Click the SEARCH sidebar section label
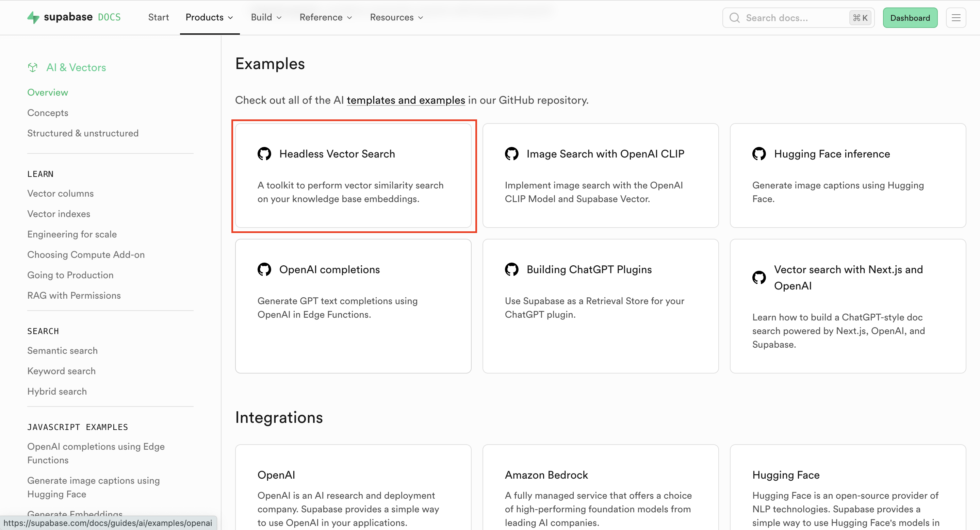Image resolution: width=980 pixels, height=530 pixels. pos(43,331)
